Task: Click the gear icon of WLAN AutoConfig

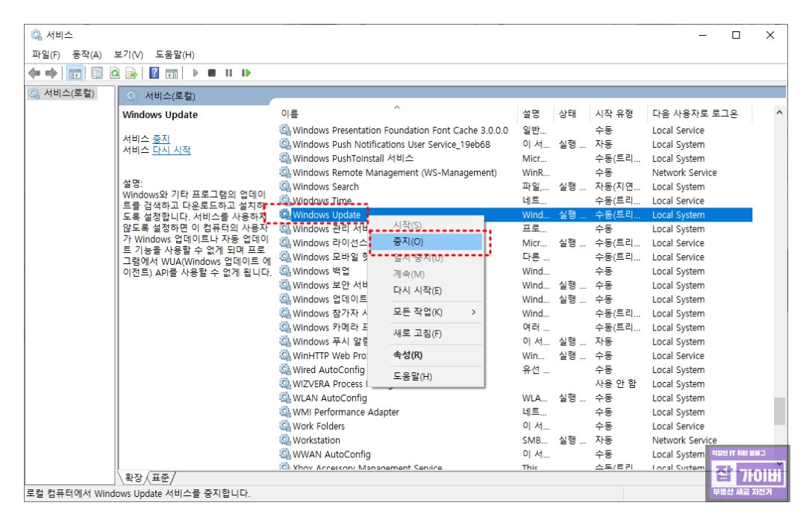Action: 285,397
